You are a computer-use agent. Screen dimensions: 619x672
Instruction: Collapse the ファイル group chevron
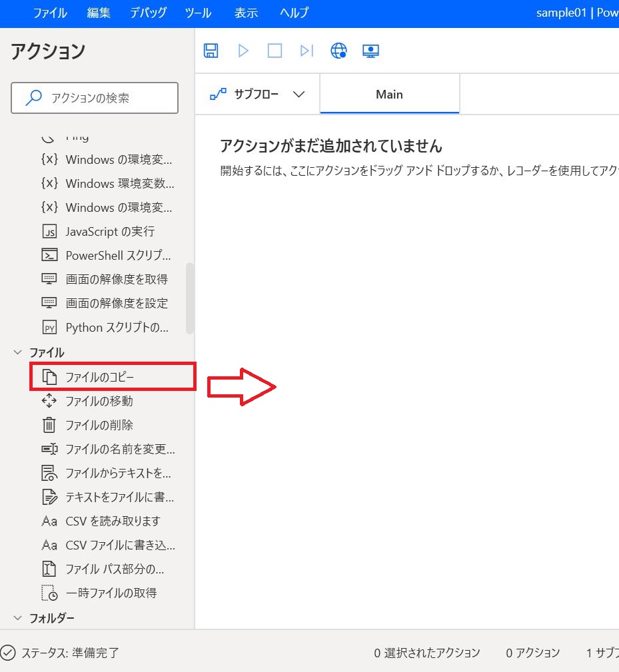click(17, 352)
